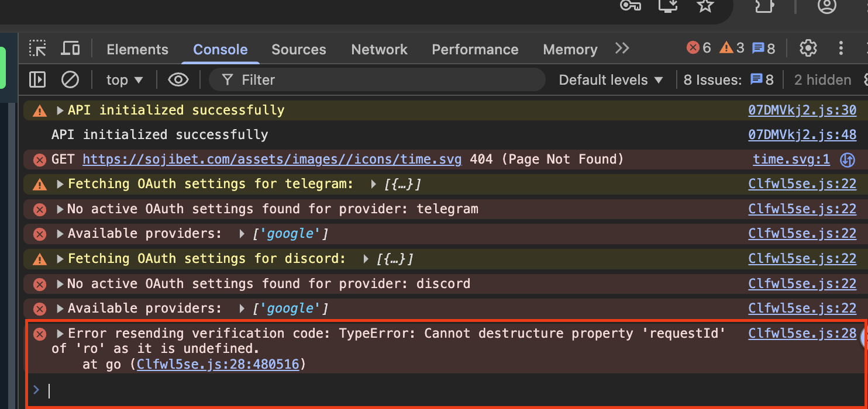
Task: Click the console Filter input field
Action: 386,80
